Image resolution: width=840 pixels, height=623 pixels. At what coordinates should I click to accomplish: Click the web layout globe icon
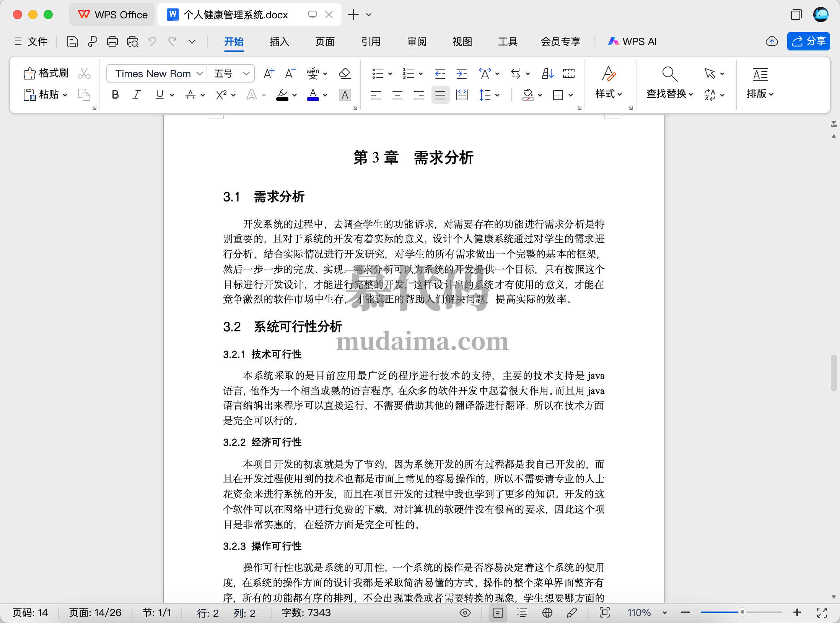coord(547,613)
